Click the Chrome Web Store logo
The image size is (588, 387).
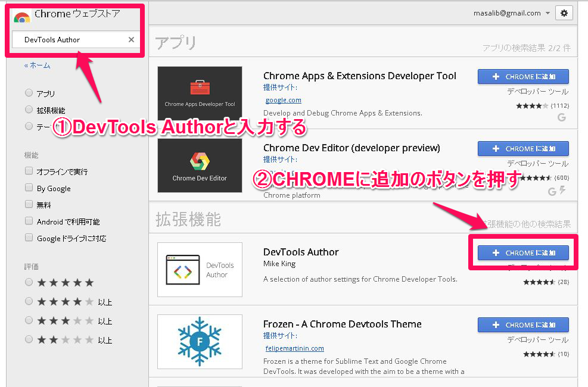pyautogui.click(x=22, y=17)
